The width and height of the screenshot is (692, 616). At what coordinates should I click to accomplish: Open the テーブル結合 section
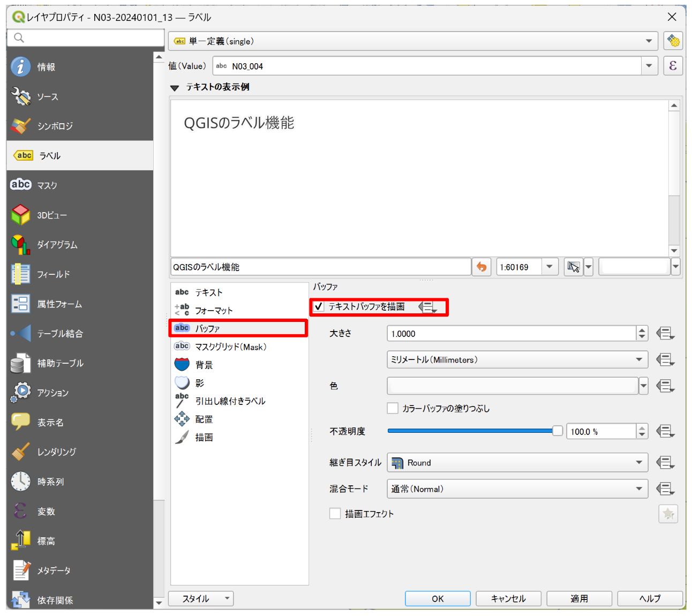(x=80, y=334)
